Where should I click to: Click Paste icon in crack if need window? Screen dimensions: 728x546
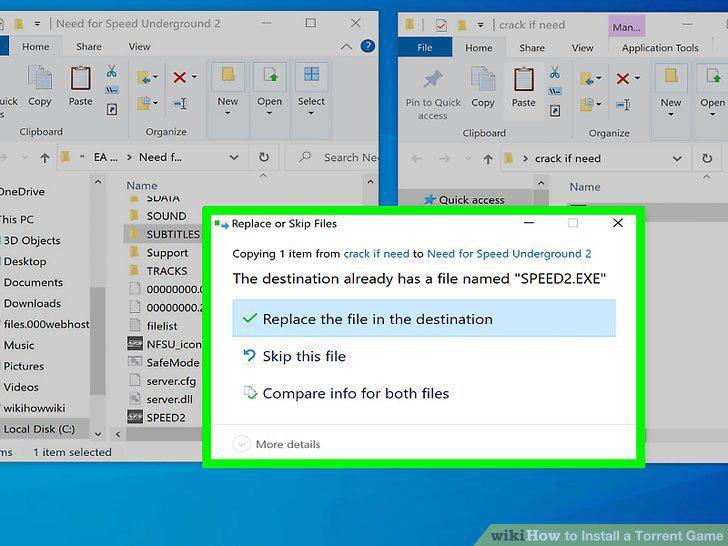[x=523, y=88]
